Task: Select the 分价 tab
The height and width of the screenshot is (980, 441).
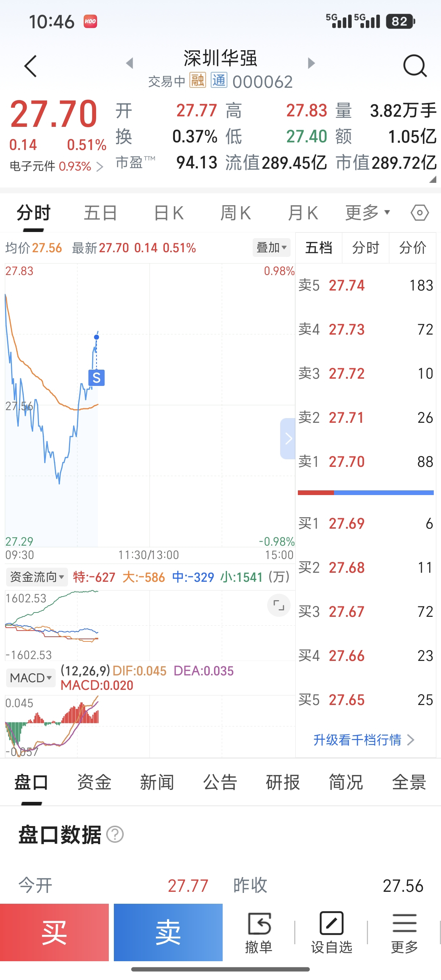Action: click(x=412, y=248)
